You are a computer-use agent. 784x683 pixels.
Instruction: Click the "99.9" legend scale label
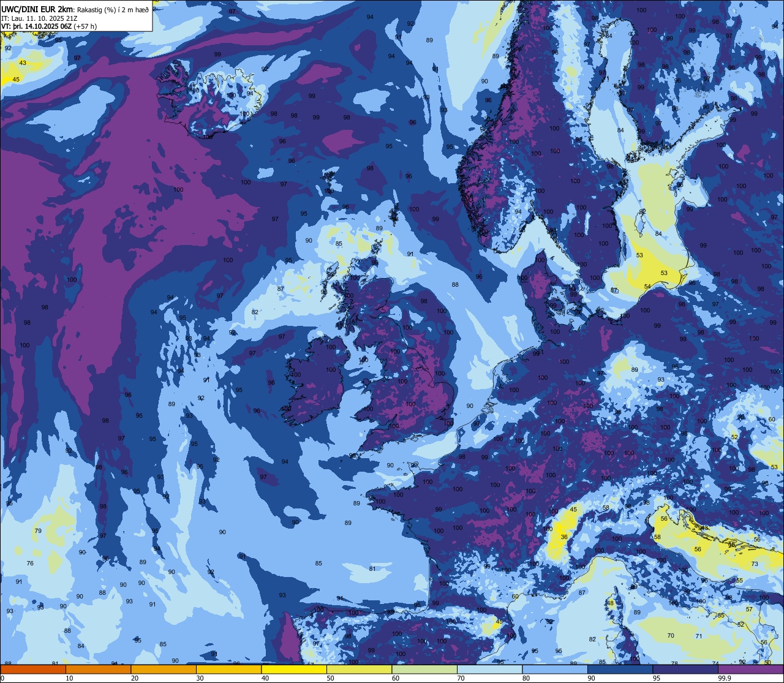(725, 678)
